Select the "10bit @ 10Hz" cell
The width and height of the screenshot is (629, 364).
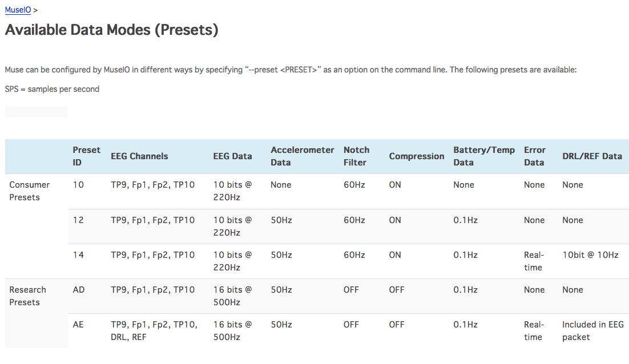(x=590, y=255)
